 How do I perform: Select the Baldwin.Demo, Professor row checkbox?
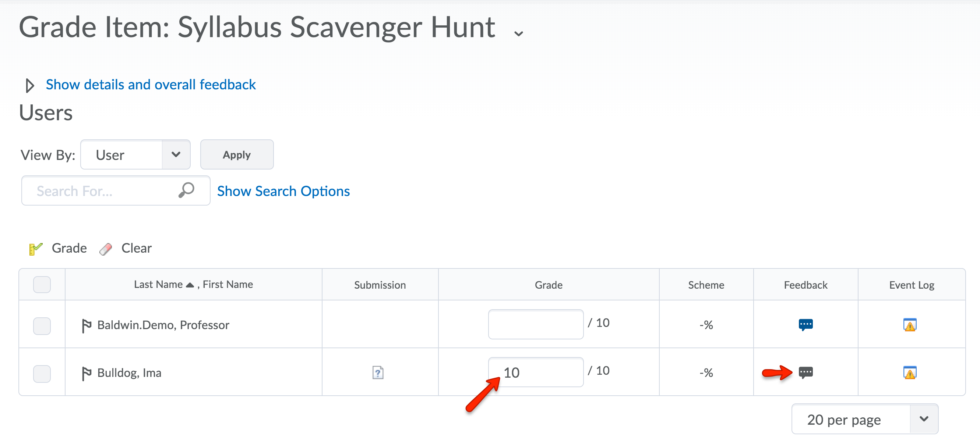click(x=42, y=326)
